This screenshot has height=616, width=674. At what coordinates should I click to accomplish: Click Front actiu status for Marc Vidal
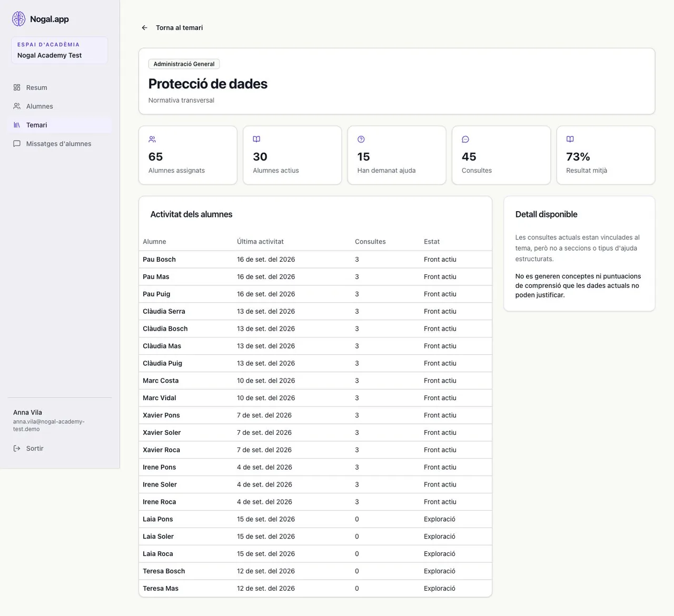tap(440, 398)
